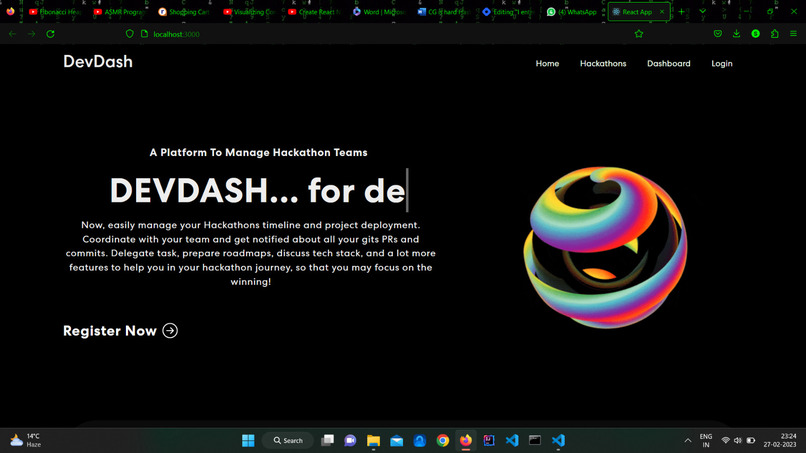Image resolution: width=806 pixels, height=453 pixels.
Task: Open the Dashboard nav link
Action: point(668,63)
